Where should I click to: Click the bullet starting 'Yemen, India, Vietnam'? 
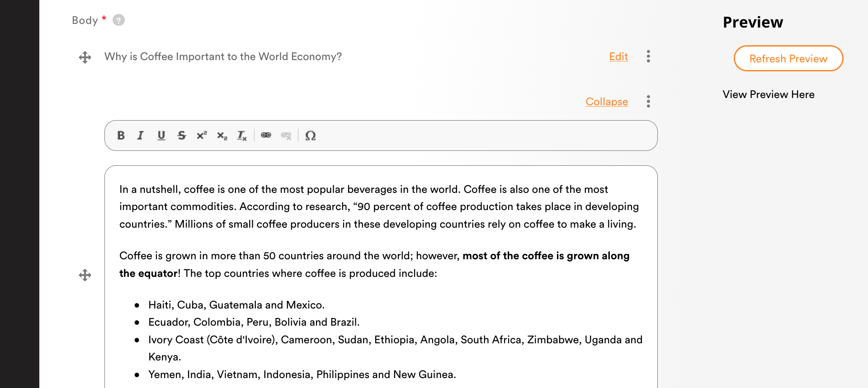302,374
